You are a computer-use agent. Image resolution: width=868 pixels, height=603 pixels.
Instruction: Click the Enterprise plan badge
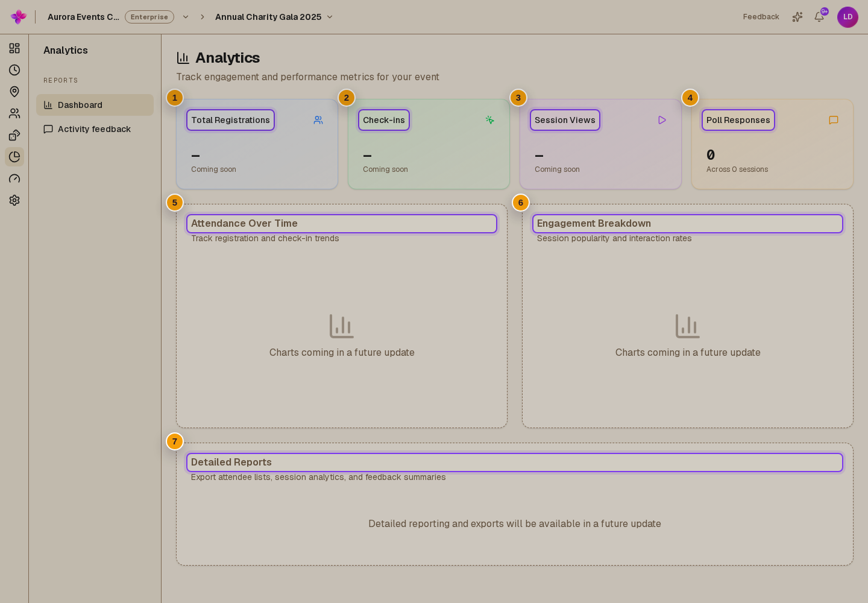(149, 17)
